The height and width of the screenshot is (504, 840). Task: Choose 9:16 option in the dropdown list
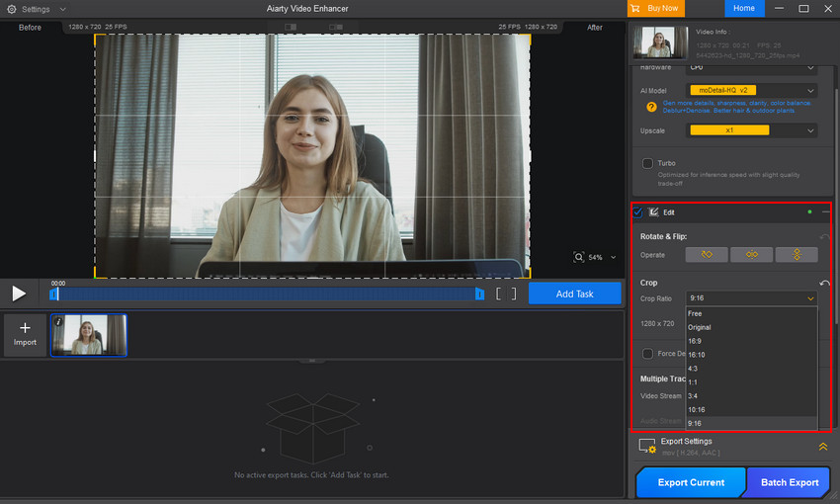[751, 423]
